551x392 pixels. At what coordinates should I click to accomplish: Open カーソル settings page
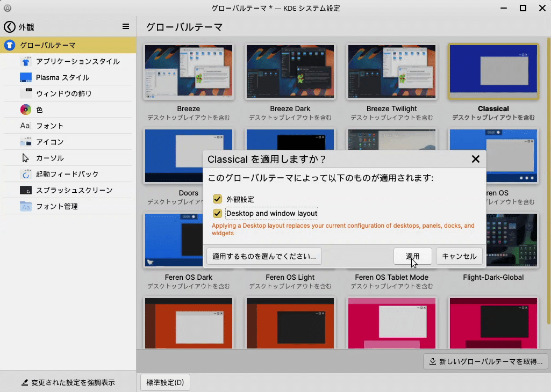click(x=68, y=158)
